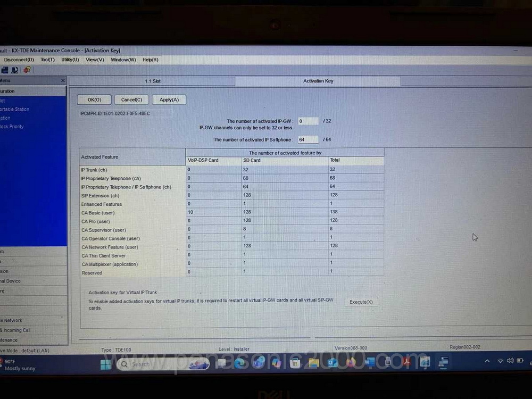Viewport: 532px width, 399px height.
Task: Close the Menu side panel
Action: tap(63, 81)
